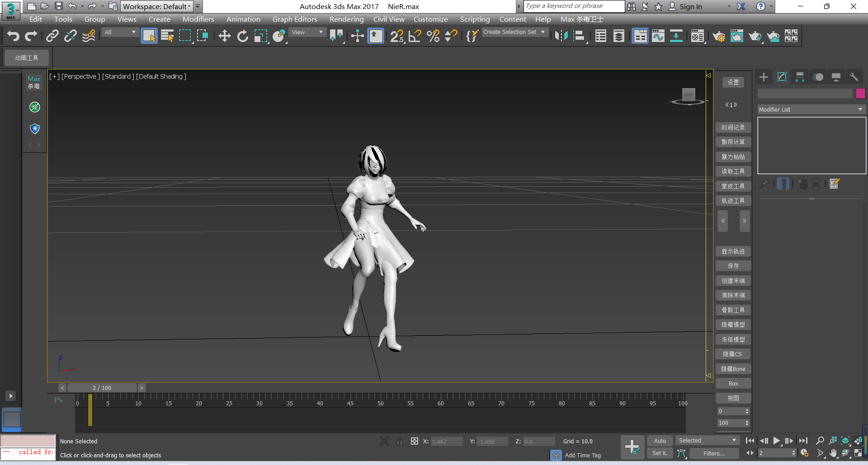Screen dimensions: 868x465
Task: Click frame 50 on the track bar
Action: point(381,404)
